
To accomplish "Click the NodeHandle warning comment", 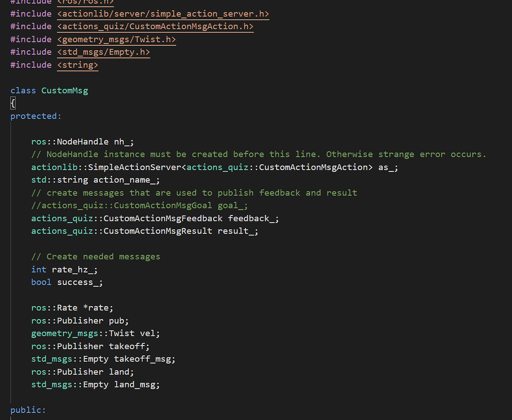I will coord(258,154).
